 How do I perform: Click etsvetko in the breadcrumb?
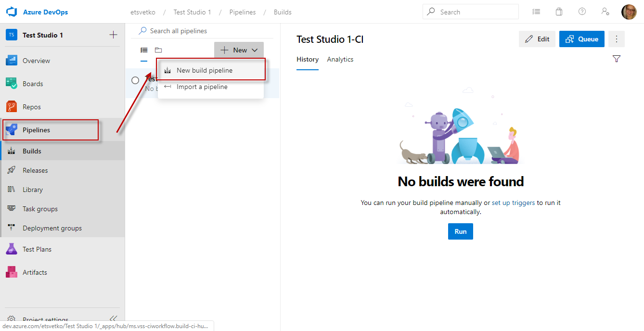coord(143,12)
